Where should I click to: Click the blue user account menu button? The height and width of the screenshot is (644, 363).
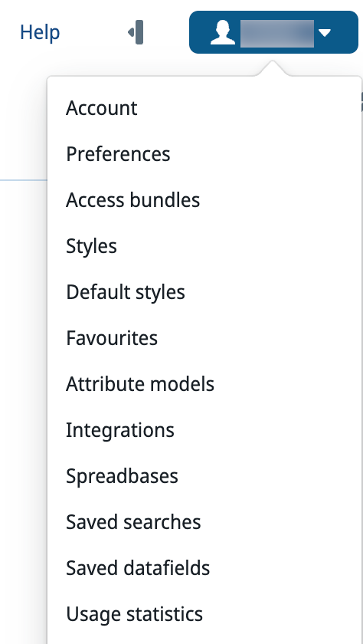coord(273,32)
